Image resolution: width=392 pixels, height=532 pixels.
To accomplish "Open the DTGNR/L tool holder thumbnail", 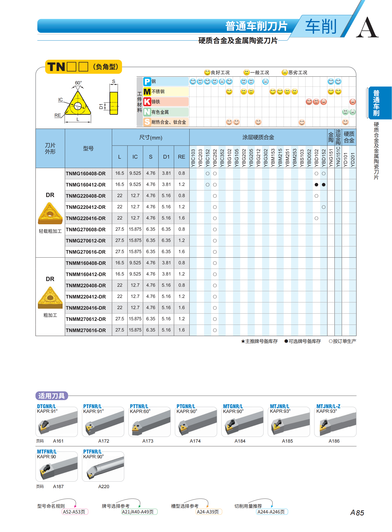I will [x=56, y=422].
